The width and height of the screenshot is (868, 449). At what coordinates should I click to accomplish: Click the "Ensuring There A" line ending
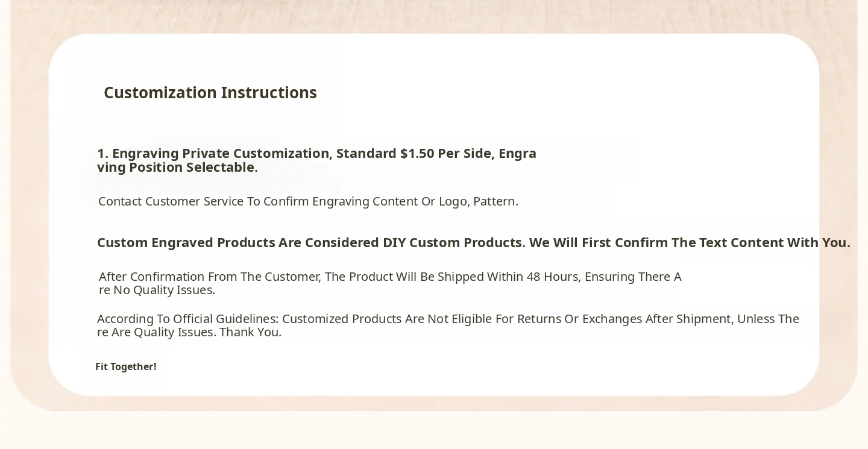633,277
